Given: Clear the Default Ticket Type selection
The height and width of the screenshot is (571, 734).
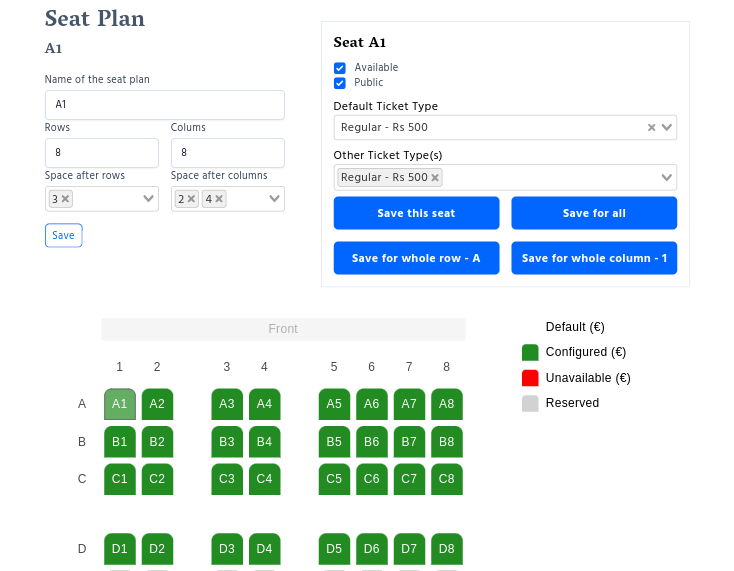Looking at the screenshot, I should 652,127.
